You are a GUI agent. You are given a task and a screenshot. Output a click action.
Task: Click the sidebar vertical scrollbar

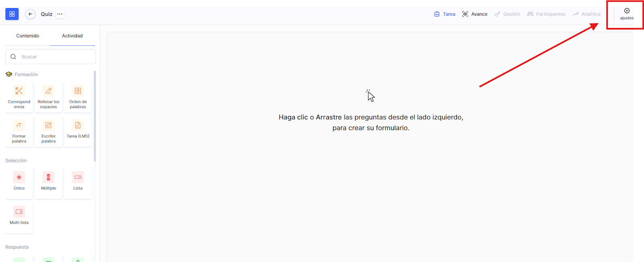95,116
